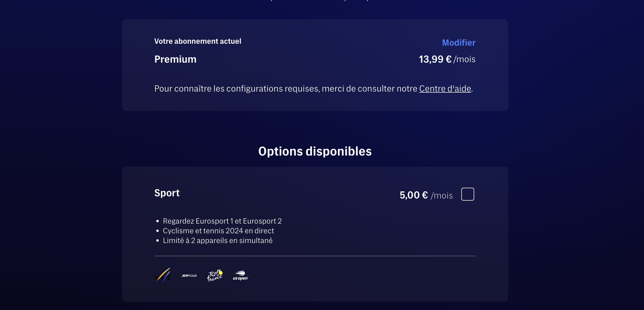The image size is (644, 310).
Task: Select the Eurosport 1 et Eurosport 2 bullet
Action: pyautogui.click(x=222, y=221)
